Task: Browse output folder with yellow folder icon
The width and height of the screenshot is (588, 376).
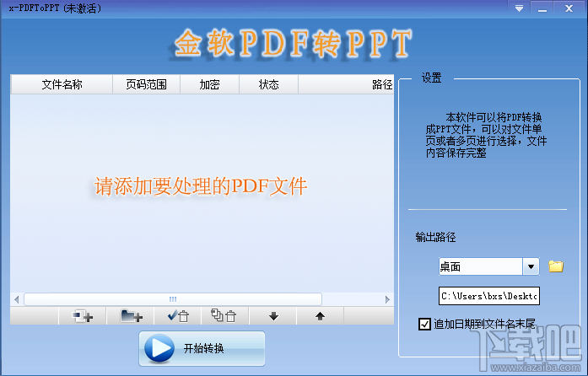Action: (556, 266)
